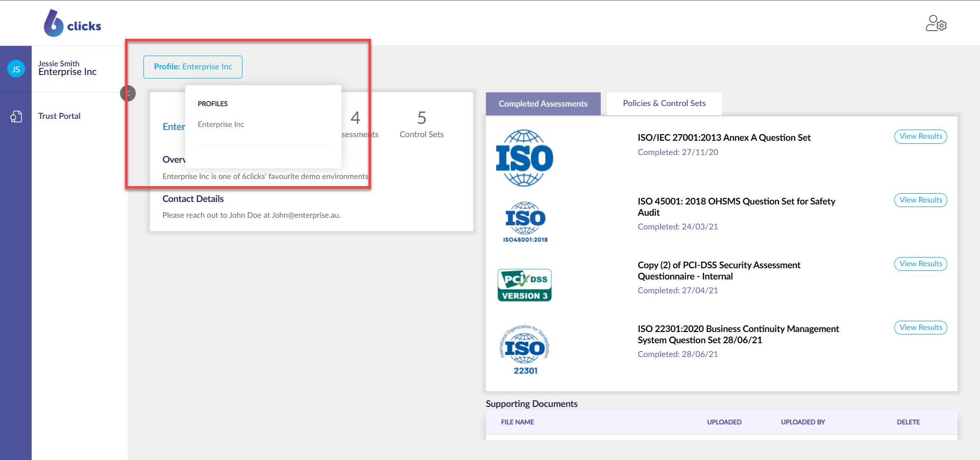This screenshot has height=460, width=980.
Task: Sort by UPLOADED column header
Action: tap(724, 422)
